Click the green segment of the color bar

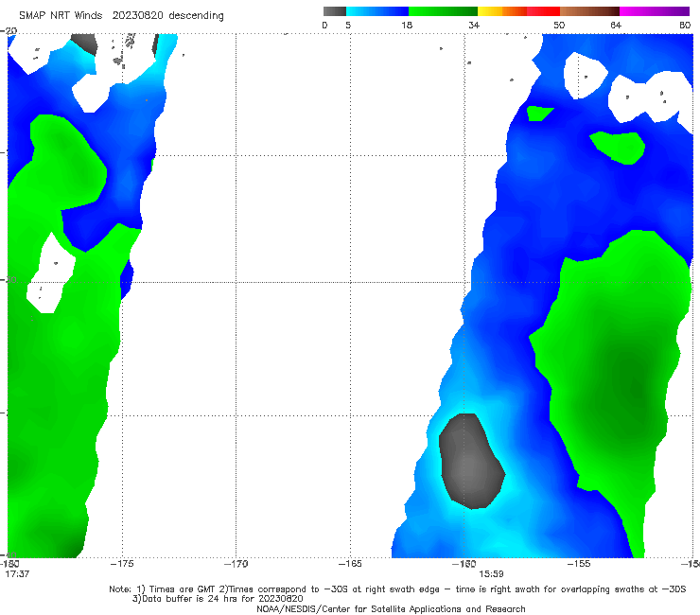[443, 11]
